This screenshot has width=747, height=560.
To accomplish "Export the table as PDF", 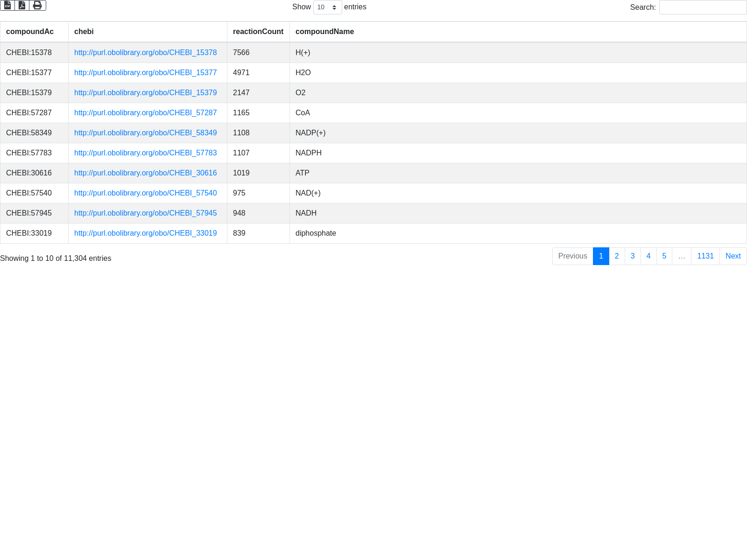I will 22,6.
